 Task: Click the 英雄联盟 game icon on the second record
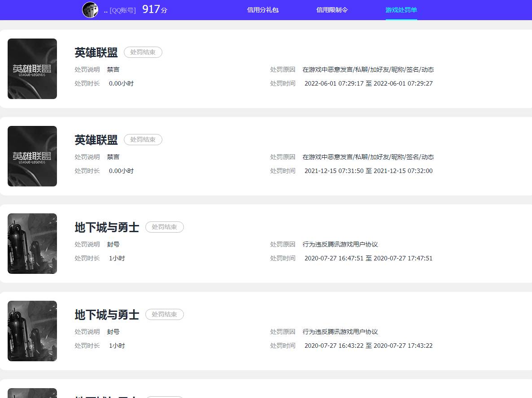pyautogui.click(x=32, y=156)
